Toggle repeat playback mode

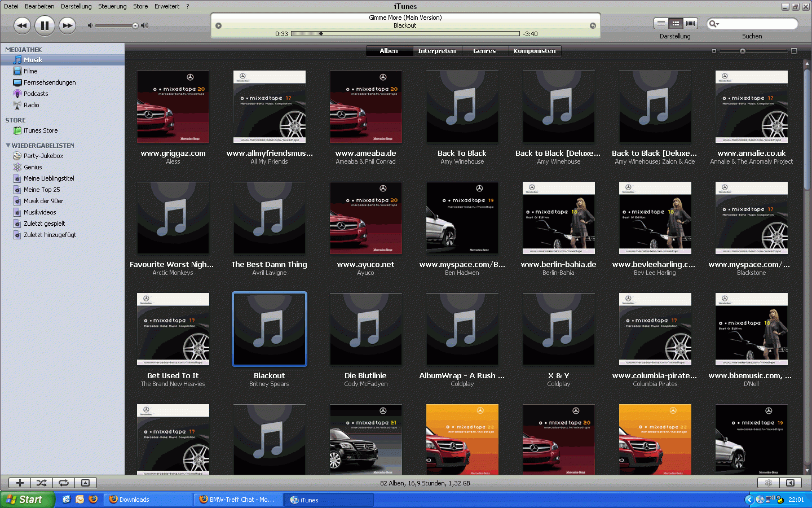click(x=64, y=483)
